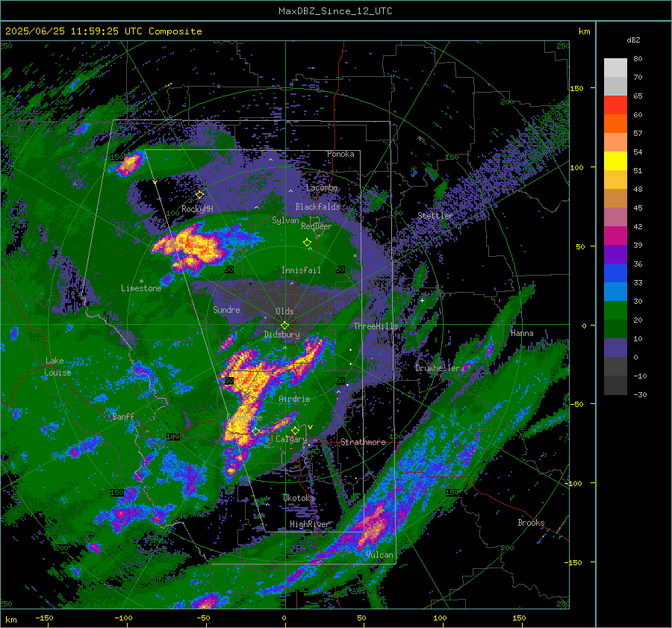Click the yellow diamond marker below RedDeer
The image size is (672, 628).
307,243
